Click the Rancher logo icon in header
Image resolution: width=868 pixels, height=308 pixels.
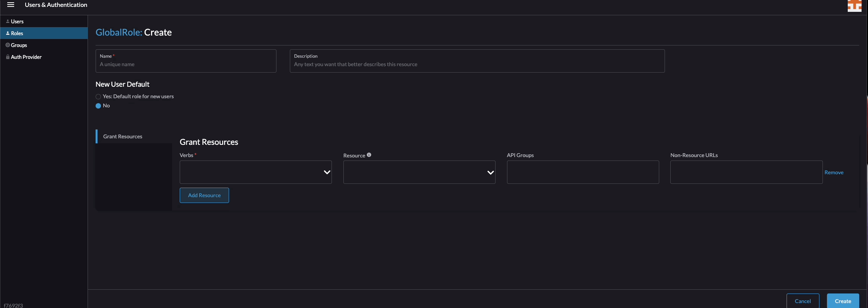854,6
